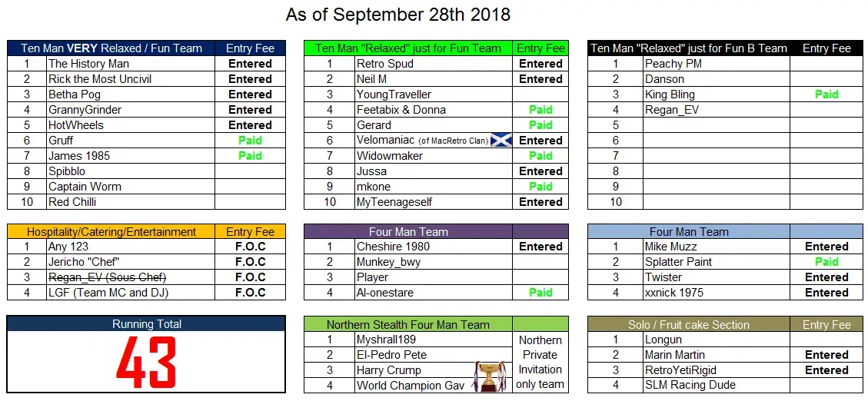
Task: Click the Paid status for Al-onestare
Action: 540,293
